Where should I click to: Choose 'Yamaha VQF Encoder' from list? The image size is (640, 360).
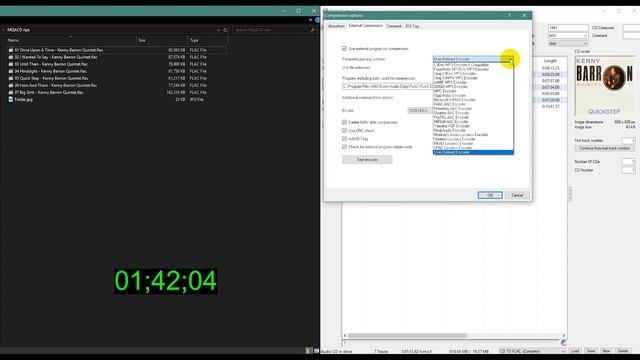pyautogui.click(x=451, y=126)
